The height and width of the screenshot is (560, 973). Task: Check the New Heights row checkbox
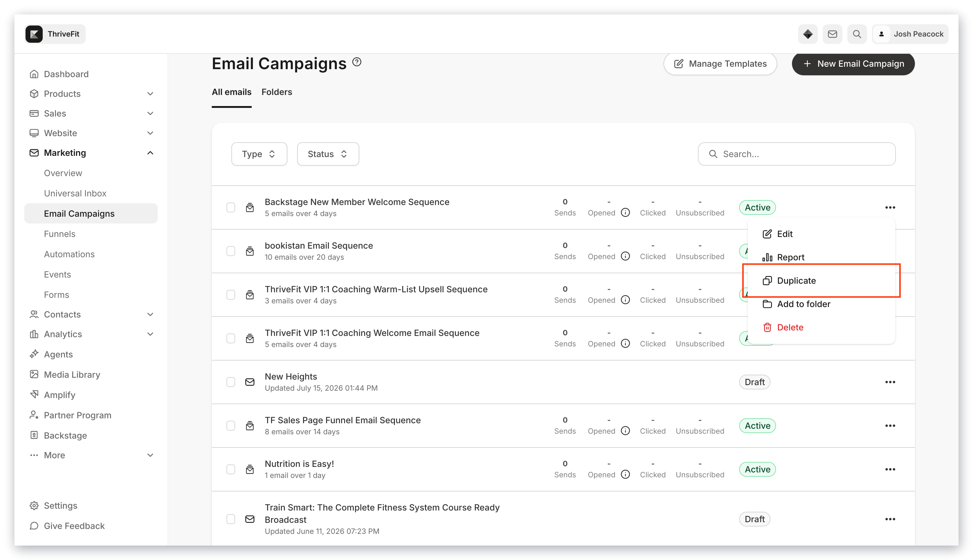pos(230,382)
